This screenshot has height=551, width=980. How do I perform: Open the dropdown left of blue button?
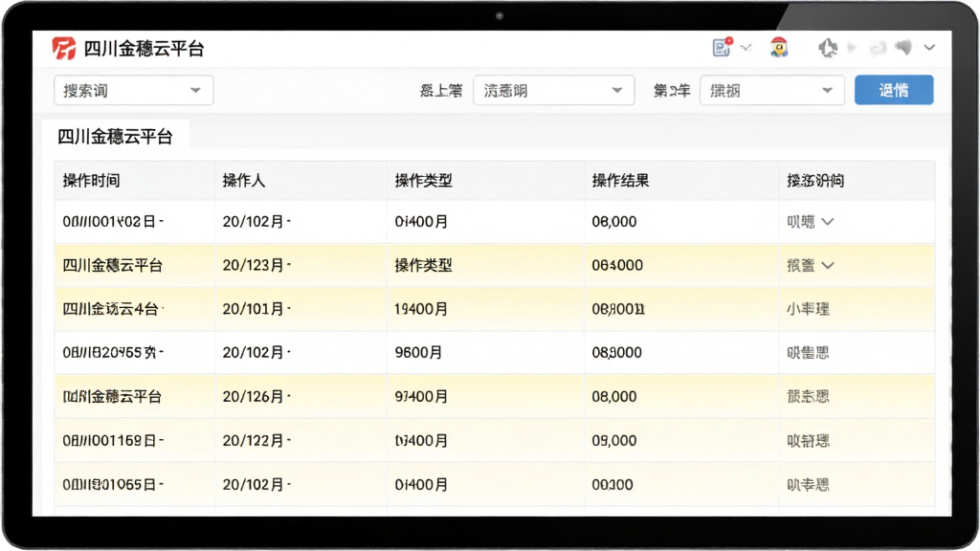pos(772,91)
